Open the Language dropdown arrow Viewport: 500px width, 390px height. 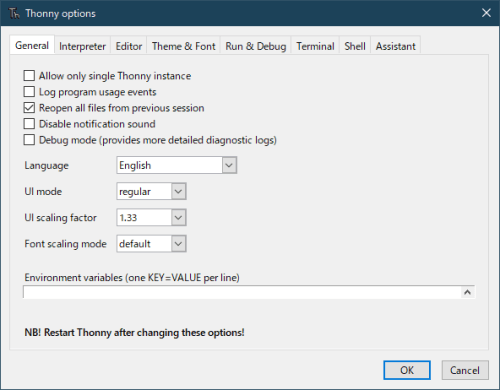[229, 165]
